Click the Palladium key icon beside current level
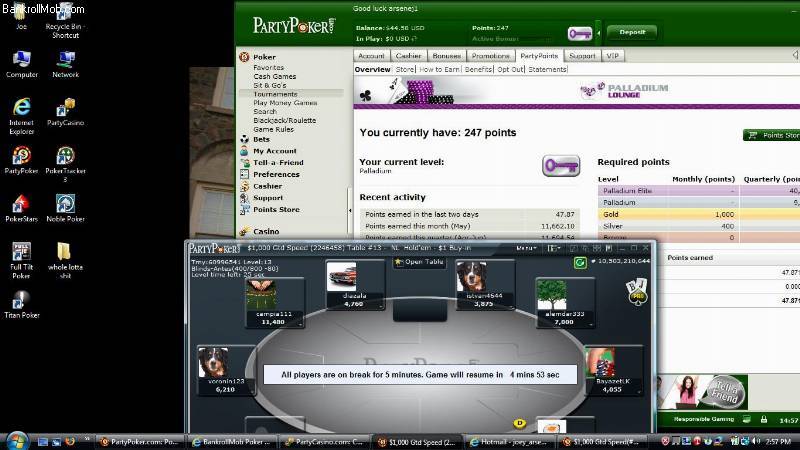The image size is (800, 450). pyautogui.click(x=561, y=166)
